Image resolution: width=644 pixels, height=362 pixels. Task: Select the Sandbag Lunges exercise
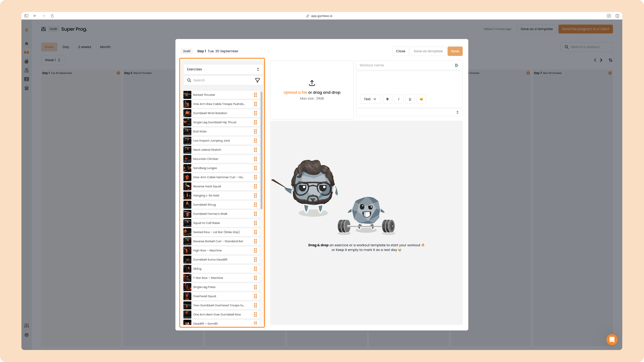pos(221,168)
